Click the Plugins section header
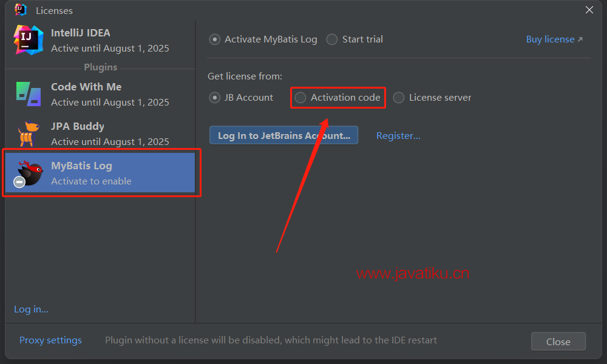The height and width of the screenshot is (364, 607). (101, 67)
